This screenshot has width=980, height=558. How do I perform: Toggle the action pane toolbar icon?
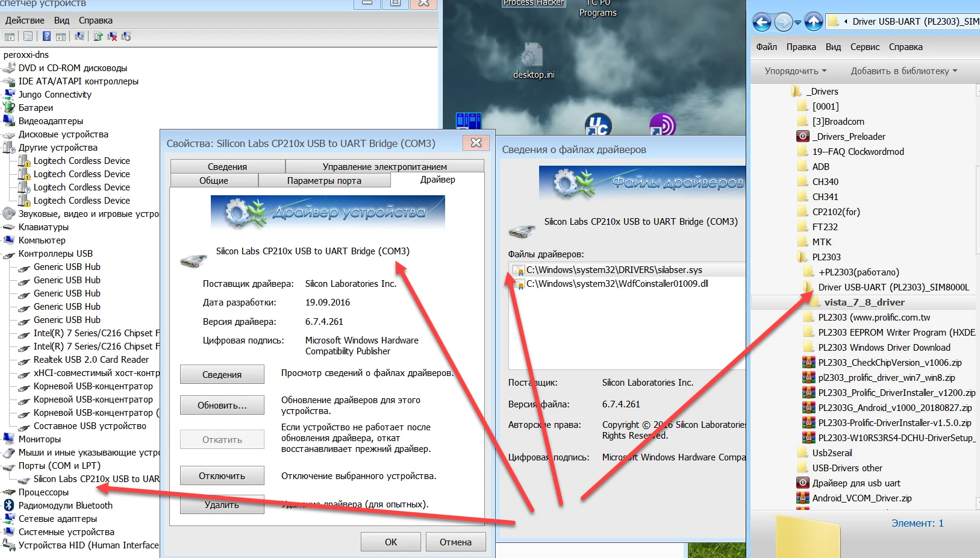(x=61, y=37)
